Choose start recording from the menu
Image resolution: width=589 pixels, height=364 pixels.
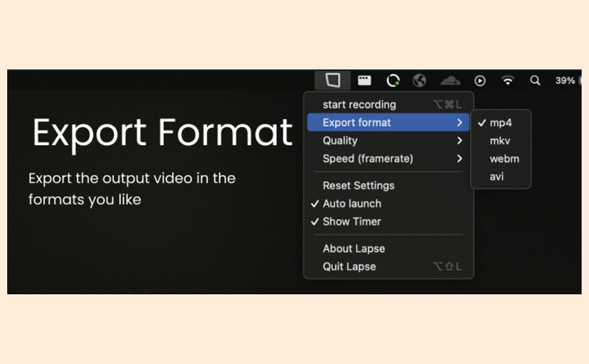389,104
